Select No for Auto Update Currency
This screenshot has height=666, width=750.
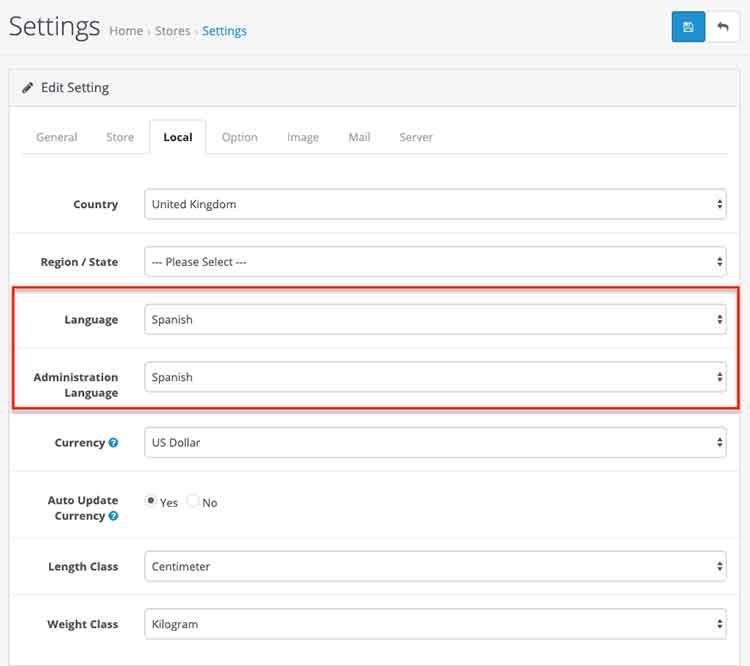pyautogui.click(x=193, y=500)
